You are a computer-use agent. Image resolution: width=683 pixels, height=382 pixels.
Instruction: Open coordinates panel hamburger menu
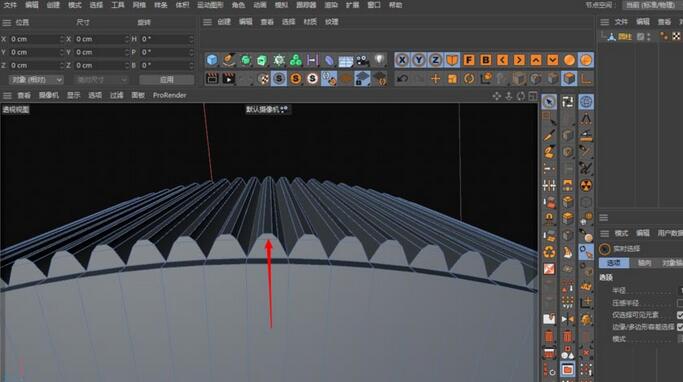point(7,22)
